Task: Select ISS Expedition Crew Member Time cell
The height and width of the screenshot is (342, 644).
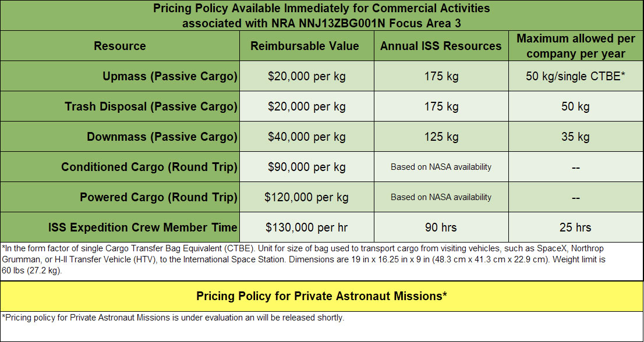Action: 120,227
